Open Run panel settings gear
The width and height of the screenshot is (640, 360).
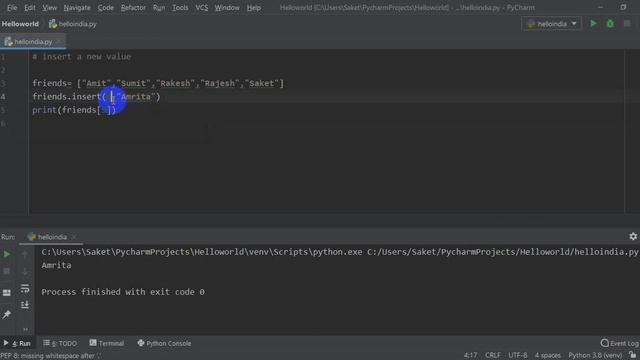click(x=633, y=236)
